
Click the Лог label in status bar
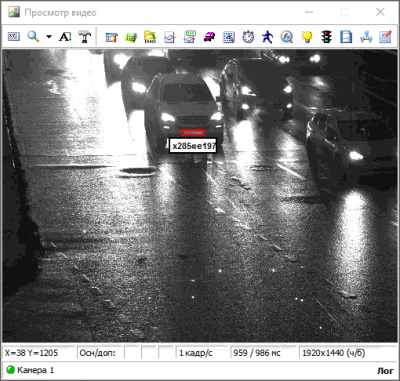coord(385,370)
